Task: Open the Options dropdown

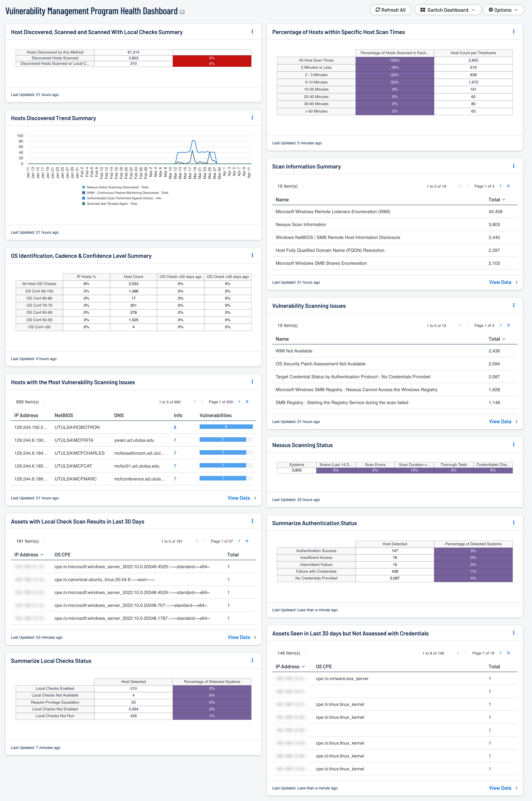Action: tap(503, 10)
